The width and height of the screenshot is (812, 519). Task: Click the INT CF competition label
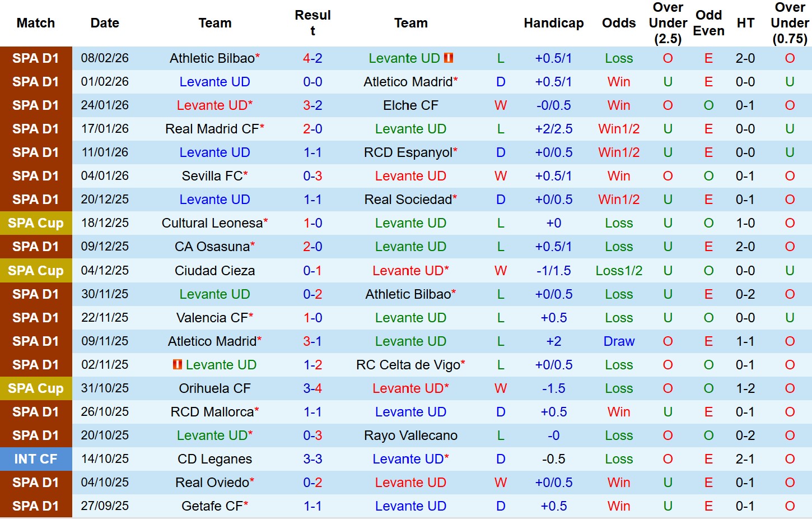pyautogui.click(x=36, y=459)
